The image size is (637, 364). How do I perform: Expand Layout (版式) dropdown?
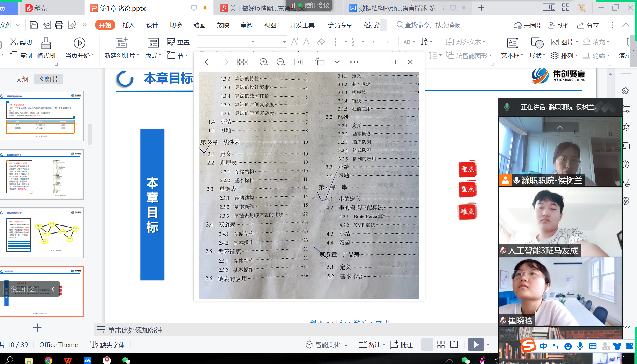pyautogui.click(x=153, y=55)
